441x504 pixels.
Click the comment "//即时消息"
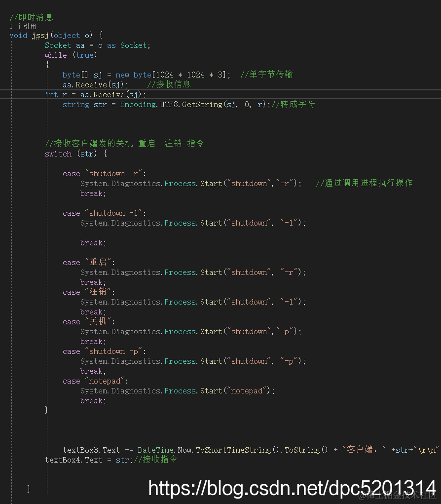point(32,17)
